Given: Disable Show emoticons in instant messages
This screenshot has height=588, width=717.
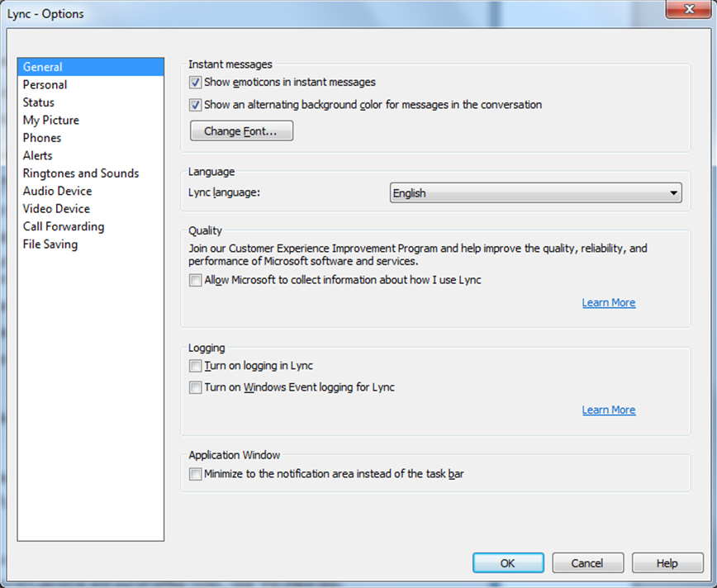Looking at the screenshot, I should click(x=196, y=83).
